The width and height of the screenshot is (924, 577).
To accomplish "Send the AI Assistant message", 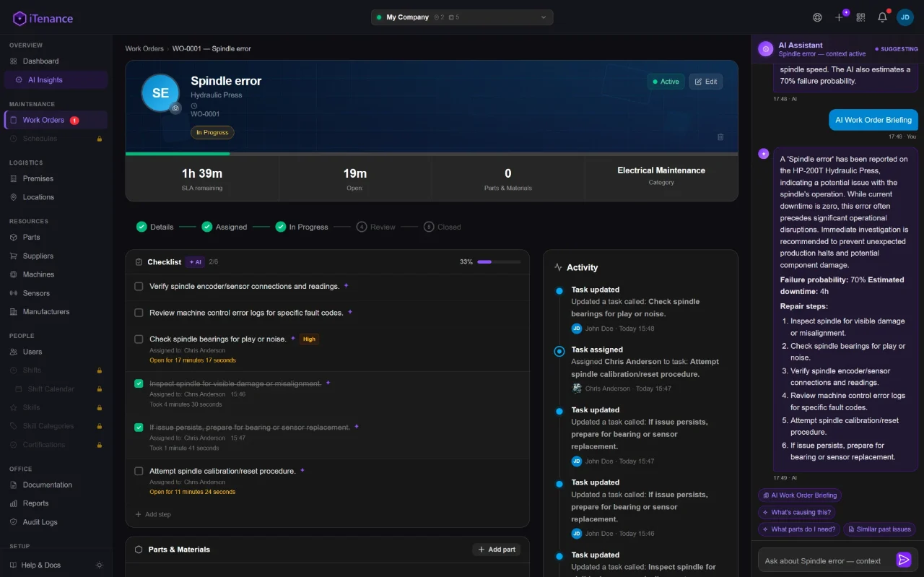I will click(904, 560).
